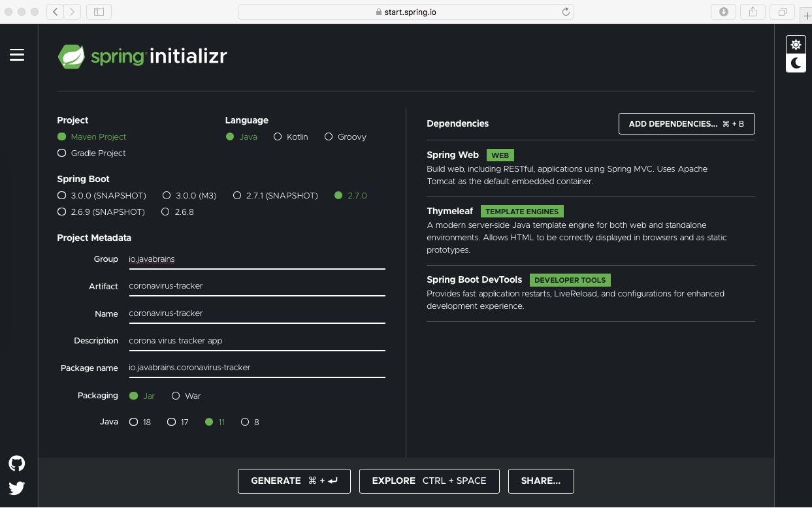Click the Package name input field
The height and width of the screenshot is (508, 812).
click(257, 368)
